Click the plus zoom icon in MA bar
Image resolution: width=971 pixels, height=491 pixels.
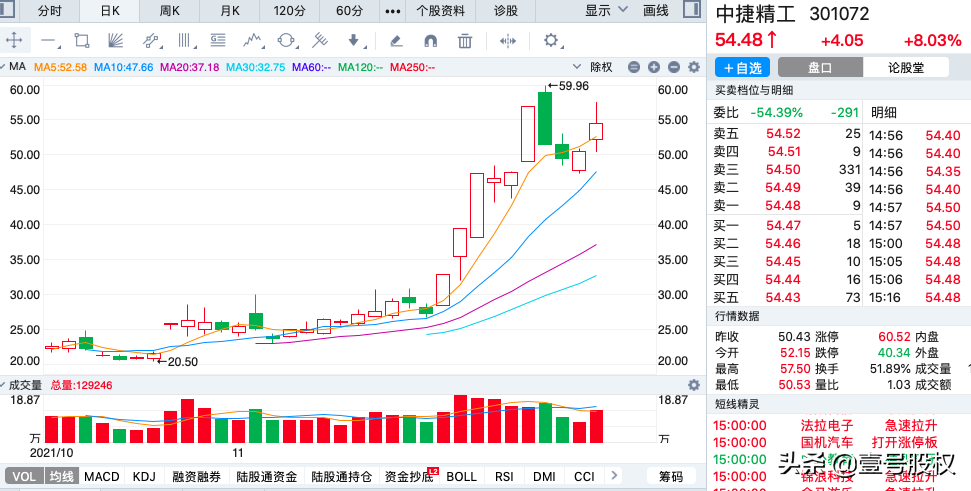654,67
